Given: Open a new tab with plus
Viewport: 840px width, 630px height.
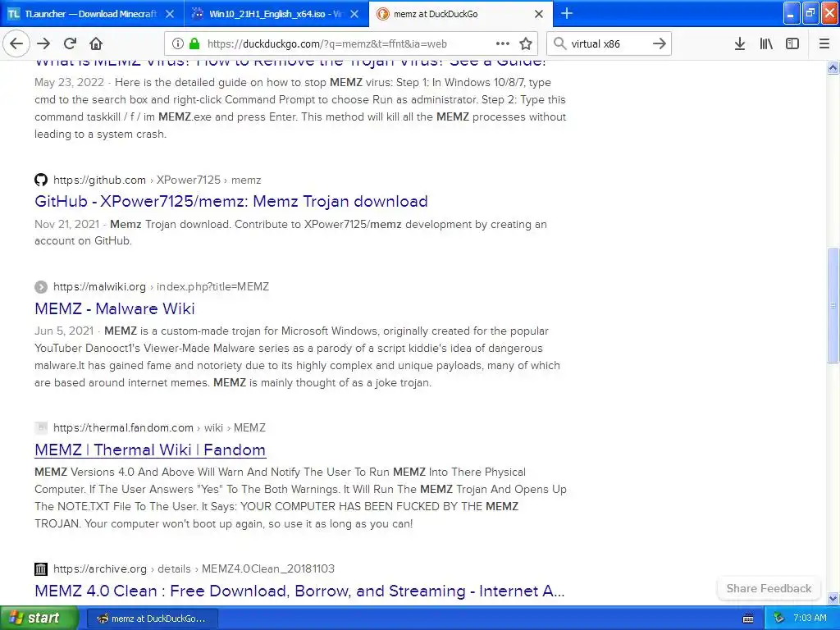Looking at the screenshot, I should coord(567,13).
